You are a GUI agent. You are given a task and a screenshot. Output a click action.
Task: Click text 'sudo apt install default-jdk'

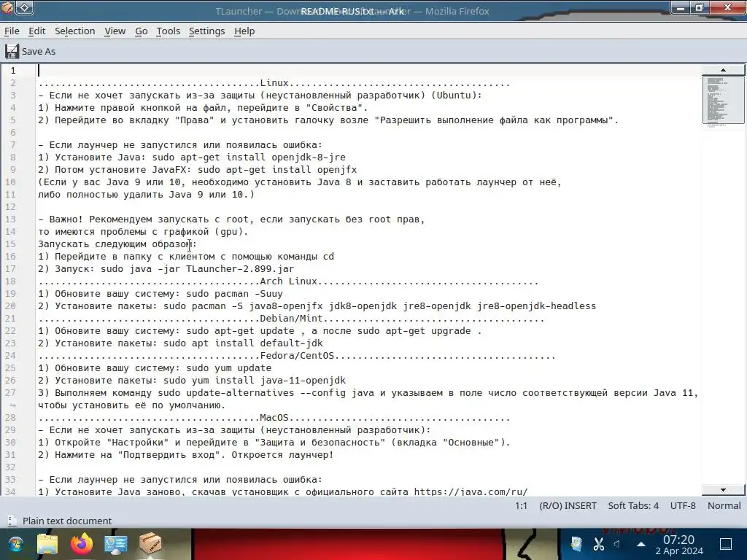point(243,343)
